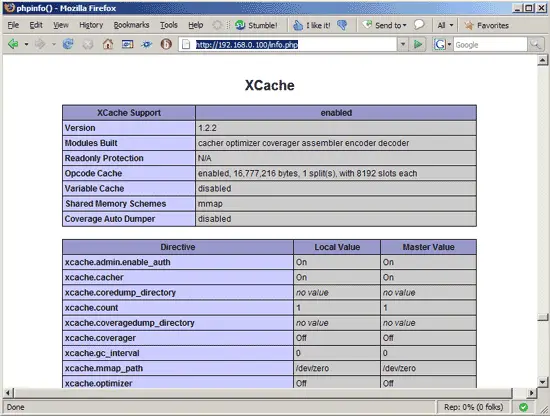550x416 pixels.
Task: Choose search engine via Google icon dropdown
Action: (443, 45)
